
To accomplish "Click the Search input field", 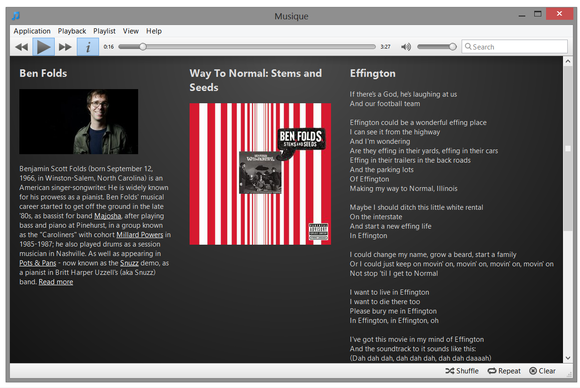I will pyautogui.click(x=514, y=47).
